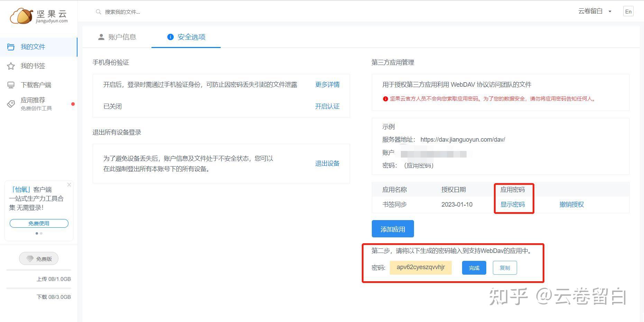Click the 我的书签 star icon
The width and height of the screenshot is (644, 322).
pyautogui.click(x=11, y=66)
